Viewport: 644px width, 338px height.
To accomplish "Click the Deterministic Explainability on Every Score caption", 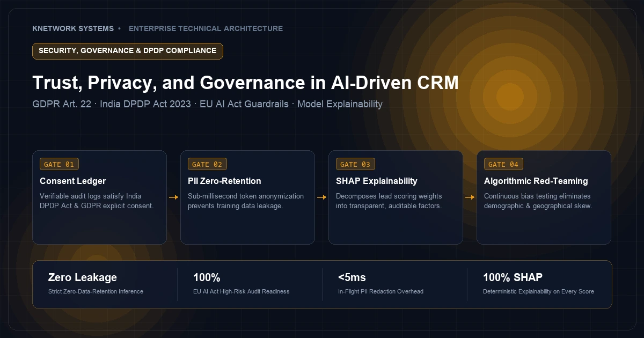I will click(x=538, y=291).
